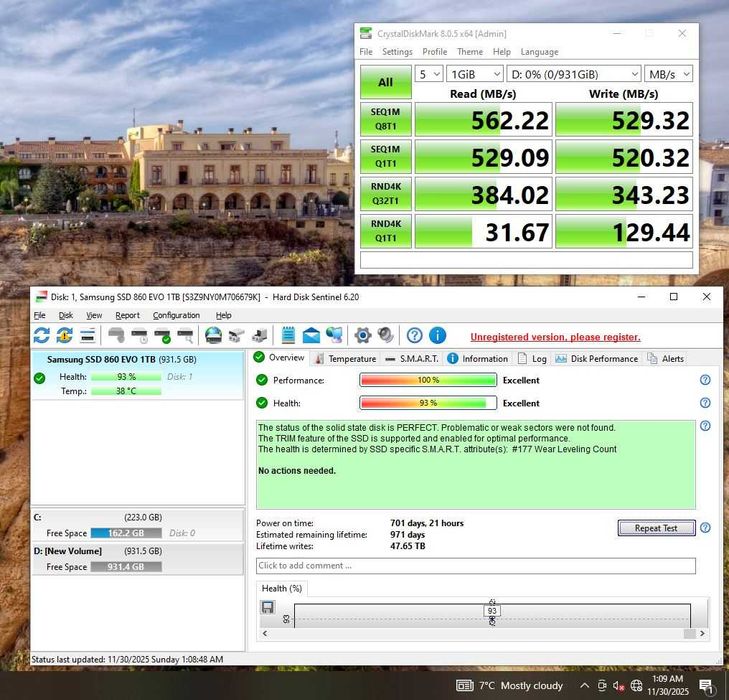Screen dimensions: 729x700
Task: Show hidden tray icons chevron
Action: click(x=585, y=686)
